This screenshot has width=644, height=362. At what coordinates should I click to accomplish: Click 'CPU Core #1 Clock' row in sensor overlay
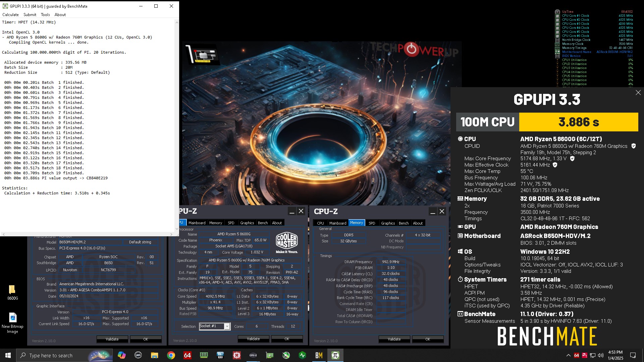pyautogui.click(x=597, y=16)
